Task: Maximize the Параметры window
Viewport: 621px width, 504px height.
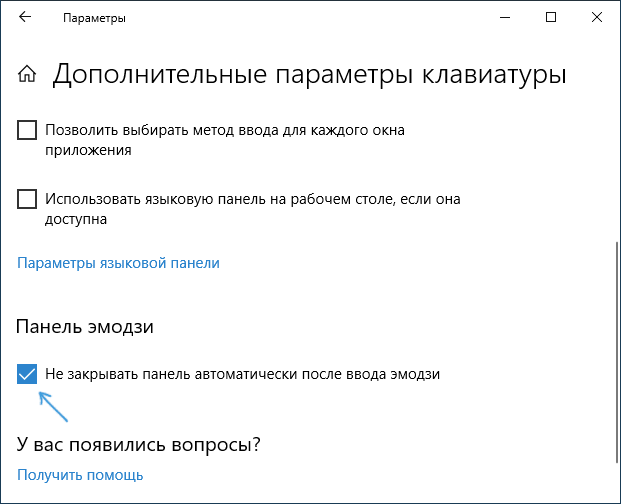Action: (x=551, y=17)
